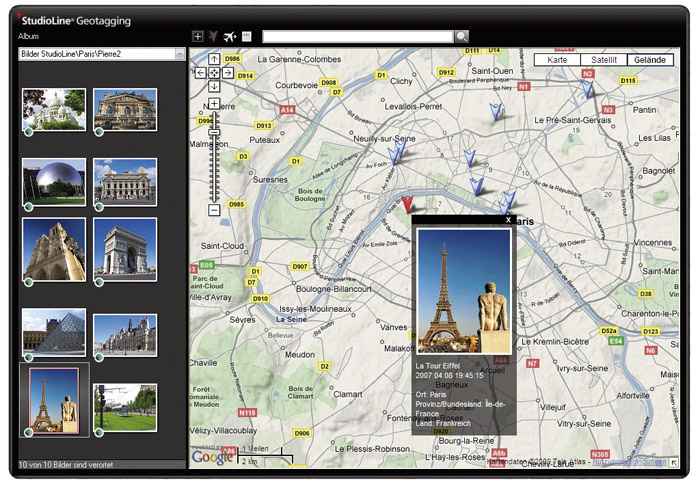This screenshot has height=484, width=700.
Task: Click the status text '10 von 10 Bilder sind verortet'
Action: click(66, 465)
